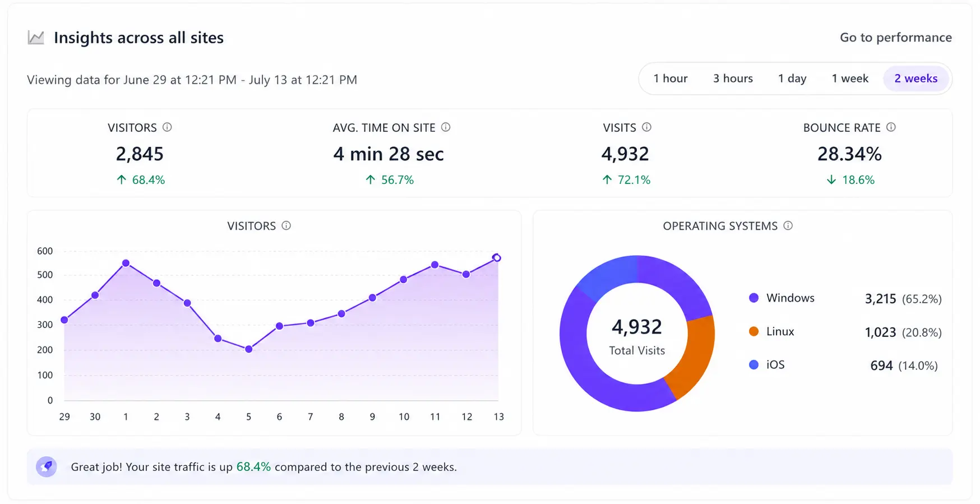
Task: Click the chart data point for day 9
Action: (372, 298)
